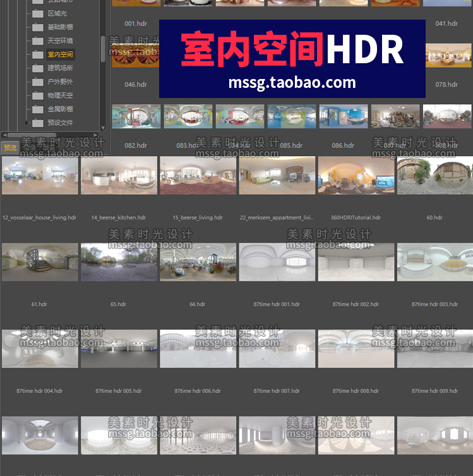Select the 60.hdr courtyard thumbnail

[435, 175]
